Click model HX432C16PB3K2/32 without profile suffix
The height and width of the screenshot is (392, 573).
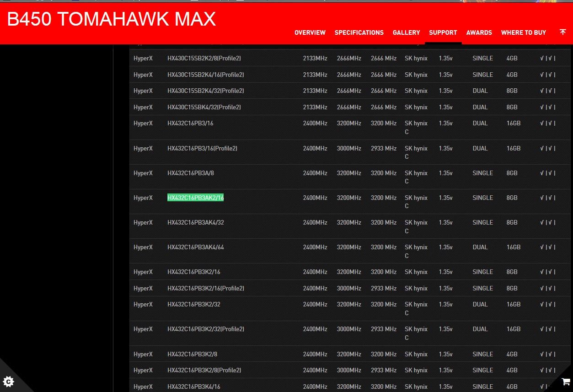pyautogui.click(x=194, y=304)
